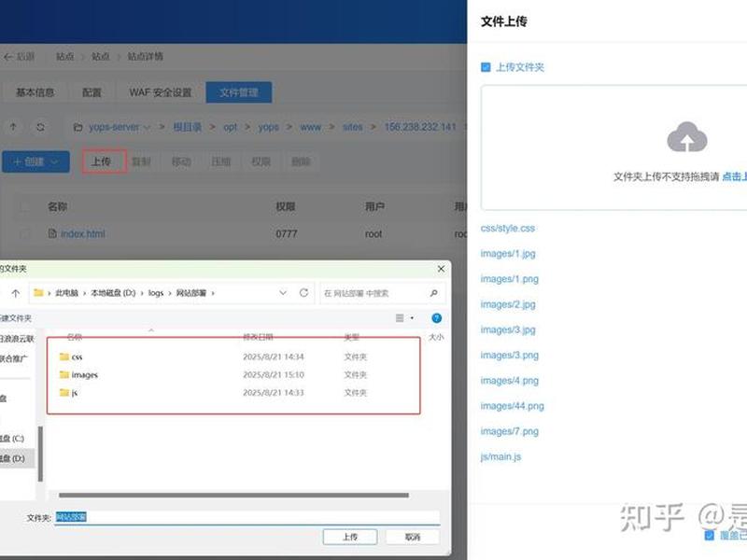747x560 pixels.
Task: Switch to the 基本信息 tab
Action: (35, 92)
